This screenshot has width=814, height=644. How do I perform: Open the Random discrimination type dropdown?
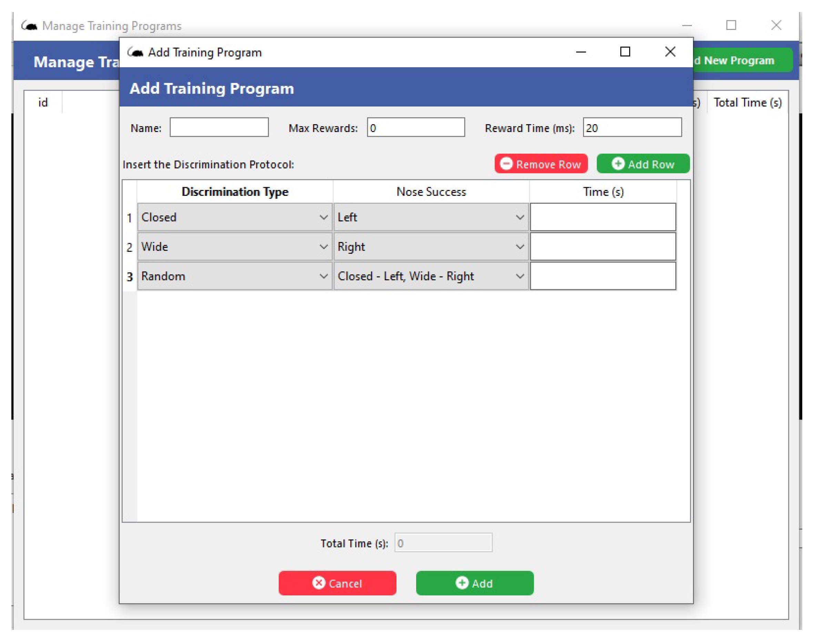(x=323, y=276)
